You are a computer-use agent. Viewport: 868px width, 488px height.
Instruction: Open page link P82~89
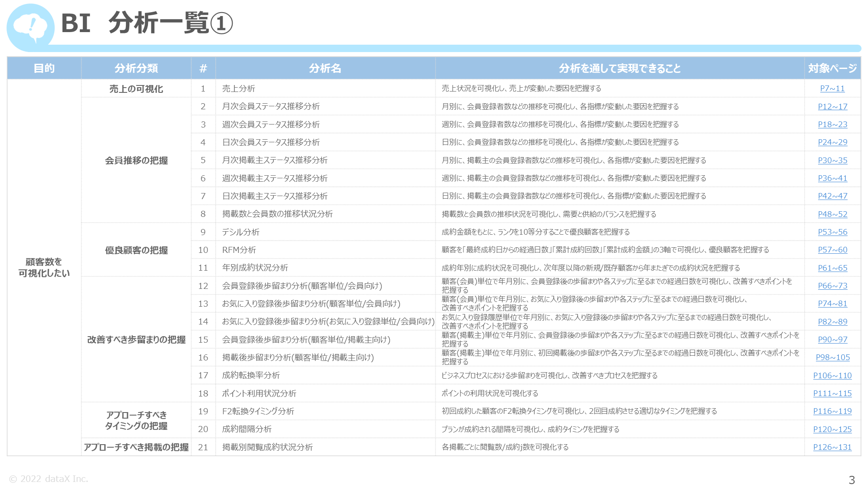click(x=832, y=322)
